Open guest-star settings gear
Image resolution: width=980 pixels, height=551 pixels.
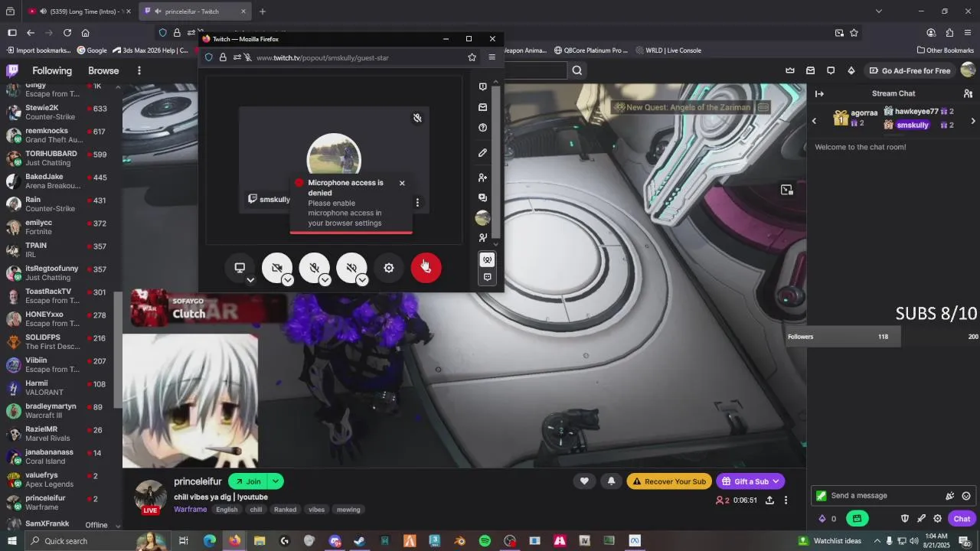click(x=389, y=267)
